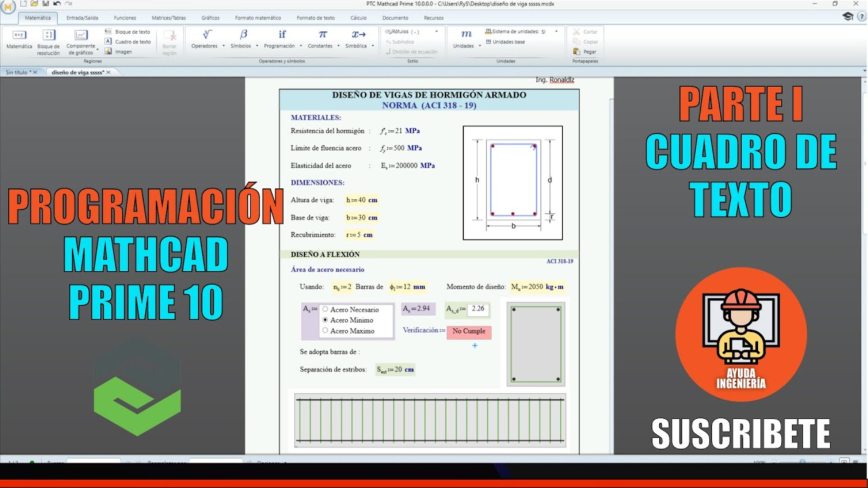Select the Acero Necesario radio option
Screen dimensions: 868x488
pos(325,309)
